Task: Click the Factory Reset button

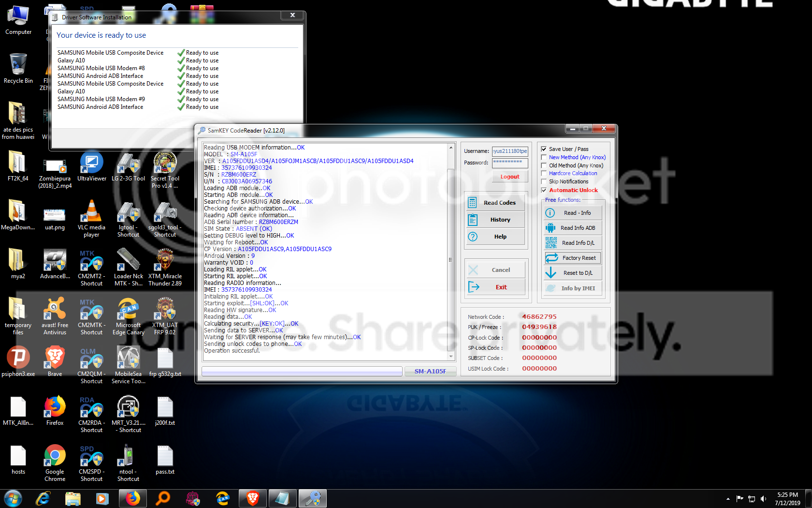Action: pyautogui.click(x=573, y=258)
